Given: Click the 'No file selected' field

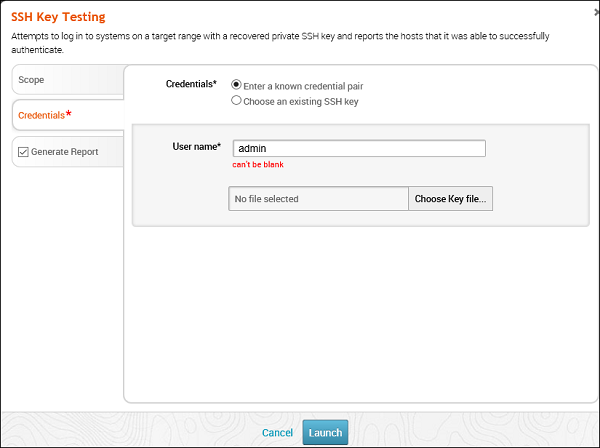Looking at the screenshot, I should (318, 199).
